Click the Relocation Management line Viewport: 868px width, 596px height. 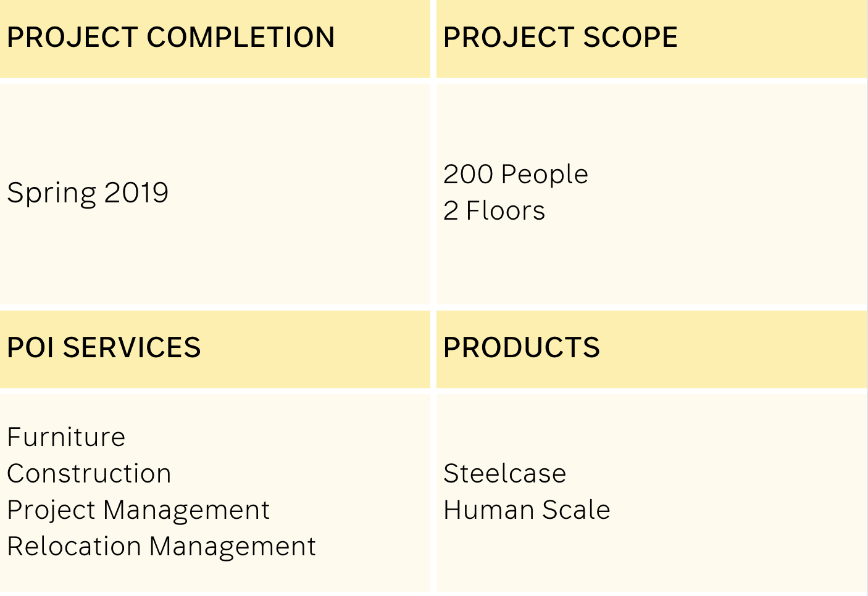[x=161, y=547]
